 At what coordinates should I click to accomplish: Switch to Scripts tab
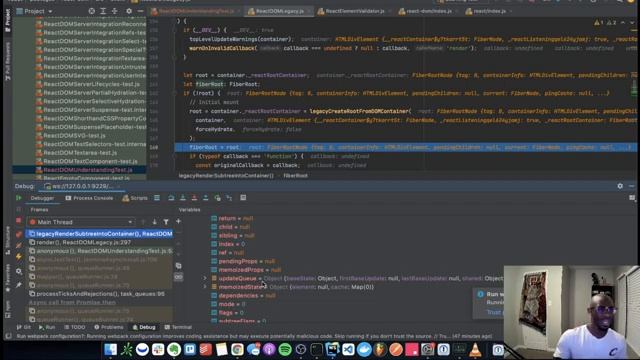[135, 198]
